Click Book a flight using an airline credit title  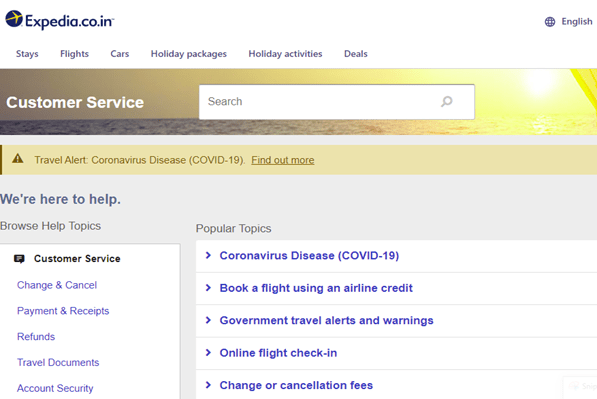point(316,288)
